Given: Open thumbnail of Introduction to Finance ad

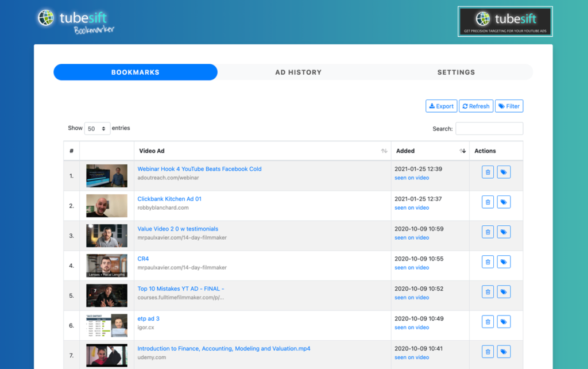Looking at the screenshot, I should [x=107, y=355].
